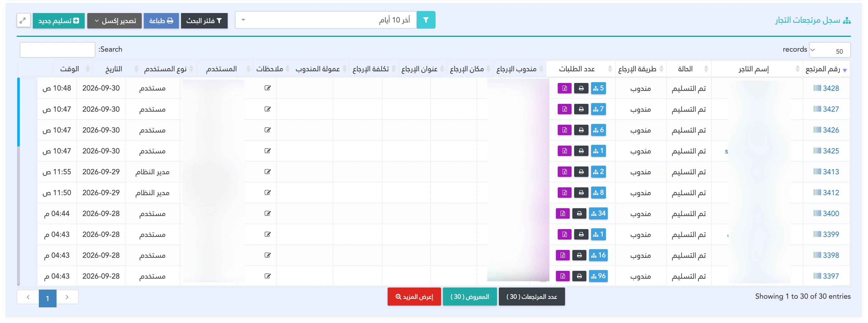This screenshot has height=323, width=868.
Task: Open the order count 5 for return 3428
Action: [598, 88]
